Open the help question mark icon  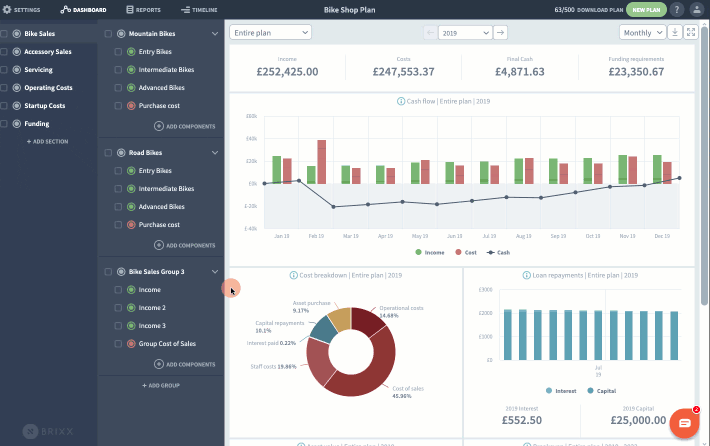click(x=676, y=10)
